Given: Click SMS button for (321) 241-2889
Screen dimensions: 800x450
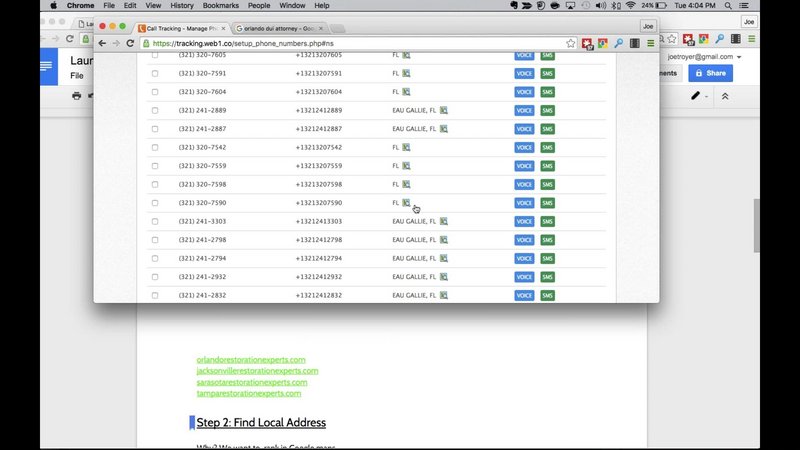Looking at the screenshot, I should click(547, 111).
